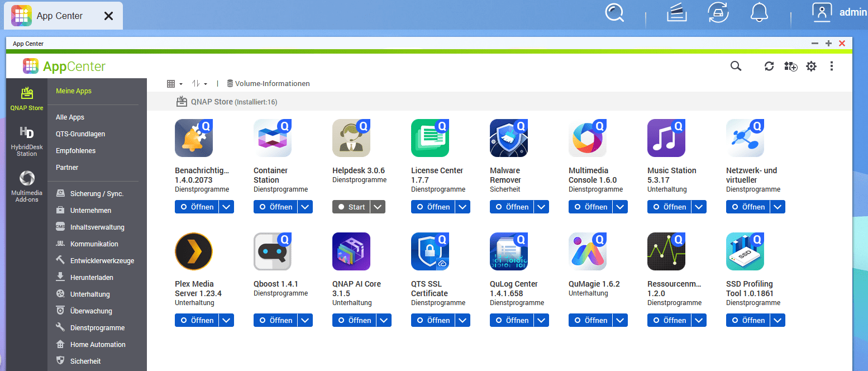Image resolution: width=868 pixels, height=371 pixels.
Task: Select Meine Apps in the sidebar
Action: coord(74,91)
